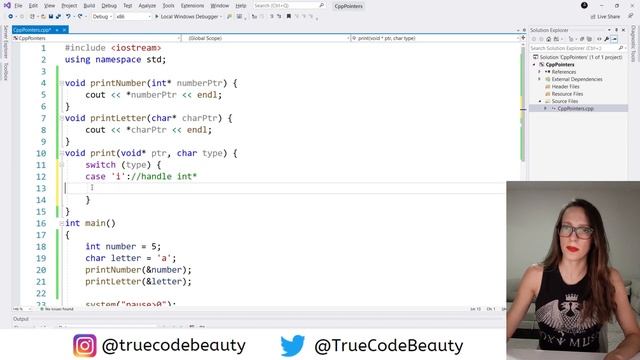The width and height of the screenshot is (640, 360).
Task: Pin the CppPointers.cpp tab
Action: pyautogui.click(x=57, y=30)
